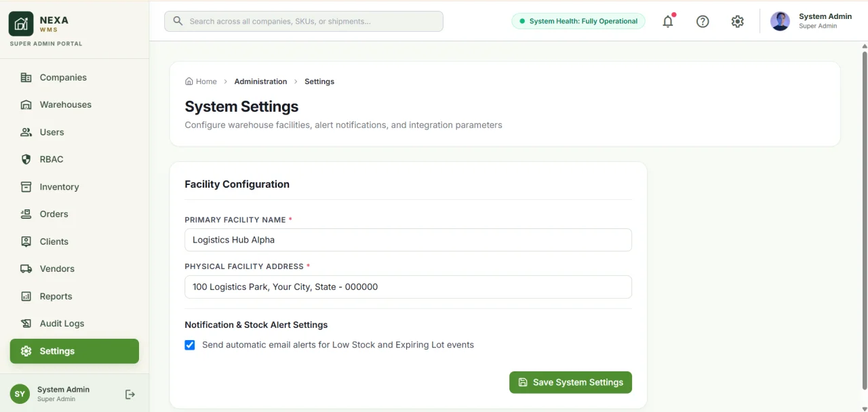Click System Admin name in top bar
The height and width of the screenshot is (412, 868).
point(825,16)
